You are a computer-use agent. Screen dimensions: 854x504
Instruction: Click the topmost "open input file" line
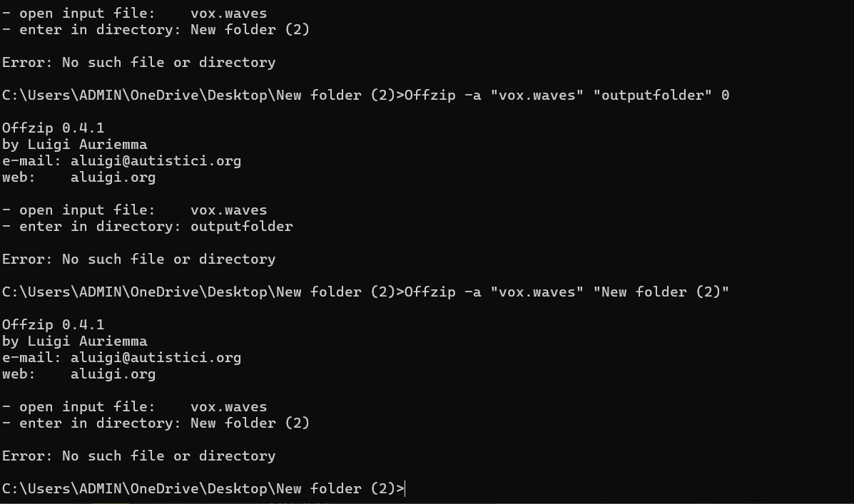(135, 13)
